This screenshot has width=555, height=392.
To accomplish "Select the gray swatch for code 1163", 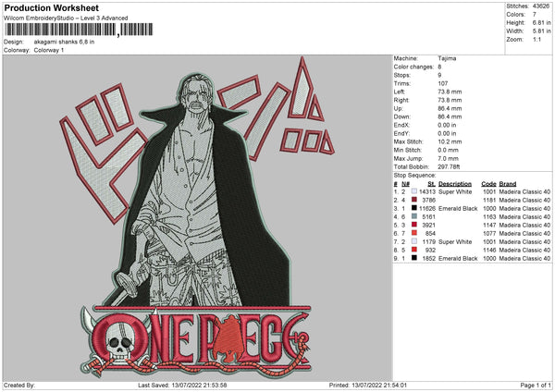I will tap(413, 216).
